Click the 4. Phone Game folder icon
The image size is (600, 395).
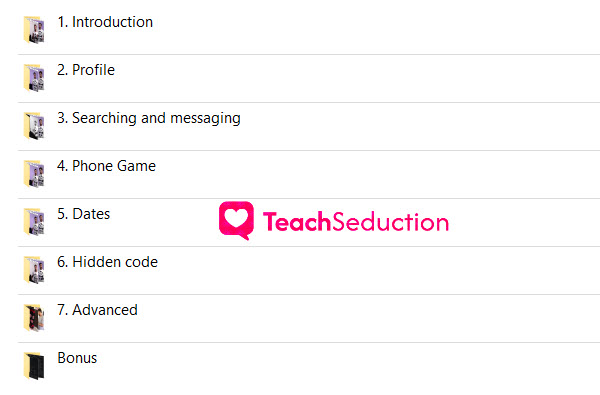(34, 174)
